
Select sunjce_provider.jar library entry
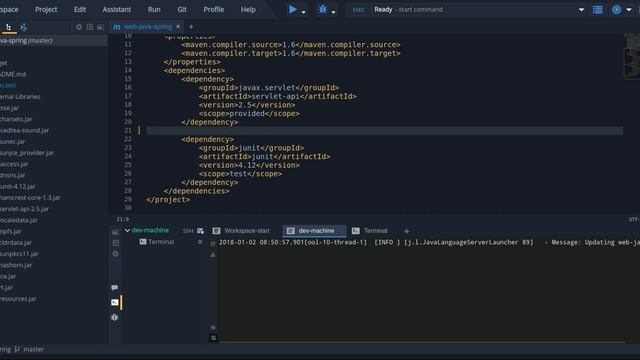point(27,153)
